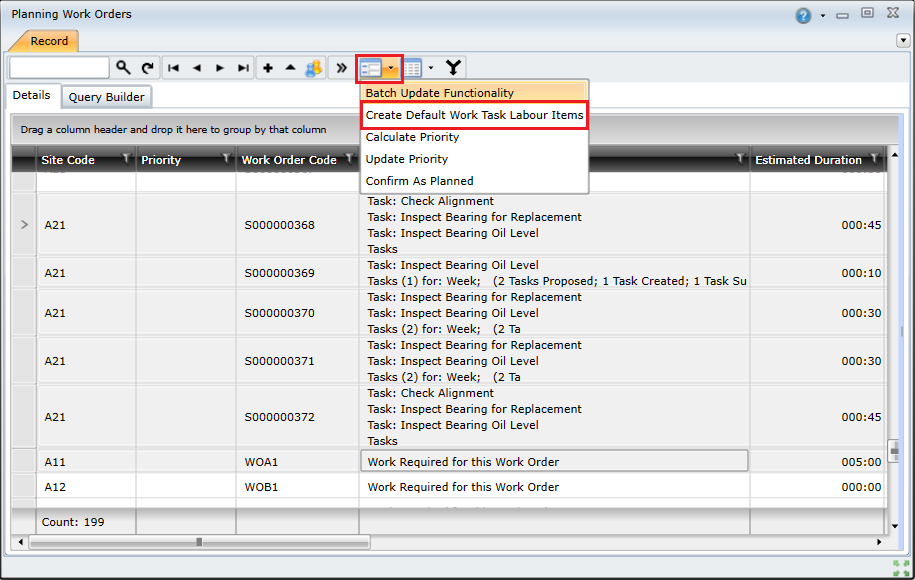Jump to last record
The height and width of the screenshot is (580, 915).
tap(243, 68)
